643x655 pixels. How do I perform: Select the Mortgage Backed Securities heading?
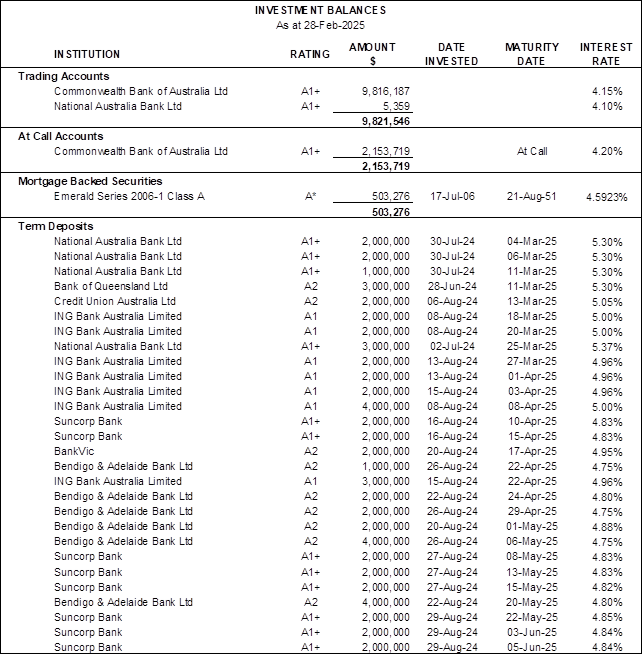(90, 181)
